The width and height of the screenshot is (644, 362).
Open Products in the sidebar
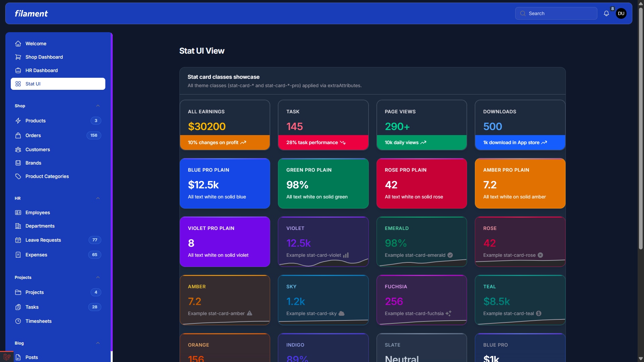(x=58, y=121)
